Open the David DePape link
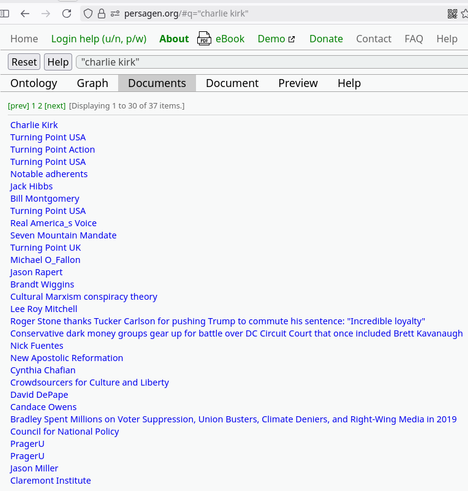The image size is (468, 491). tap(39, 395)
